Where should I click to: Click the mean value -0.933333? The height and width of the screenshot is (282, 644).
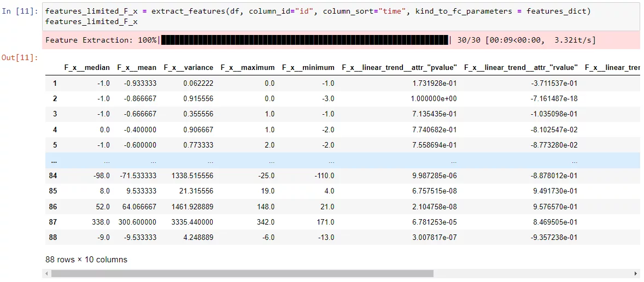click(x=140, y=83)
